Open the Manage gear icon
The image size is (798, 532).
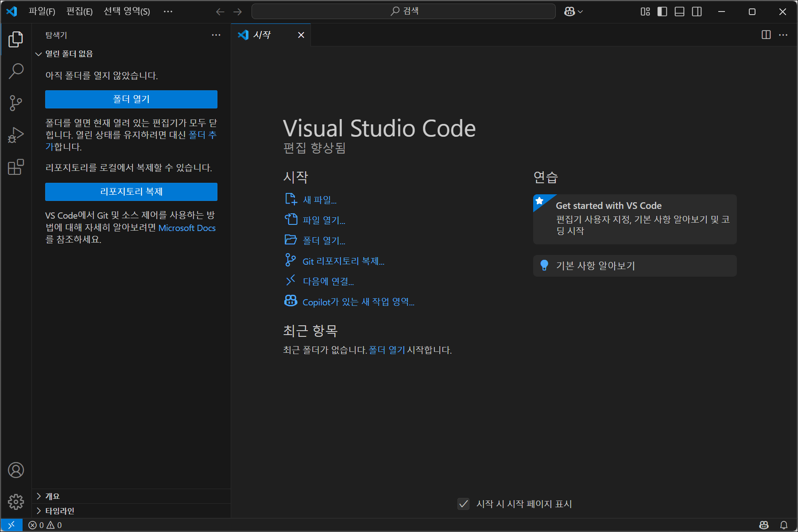16,502
